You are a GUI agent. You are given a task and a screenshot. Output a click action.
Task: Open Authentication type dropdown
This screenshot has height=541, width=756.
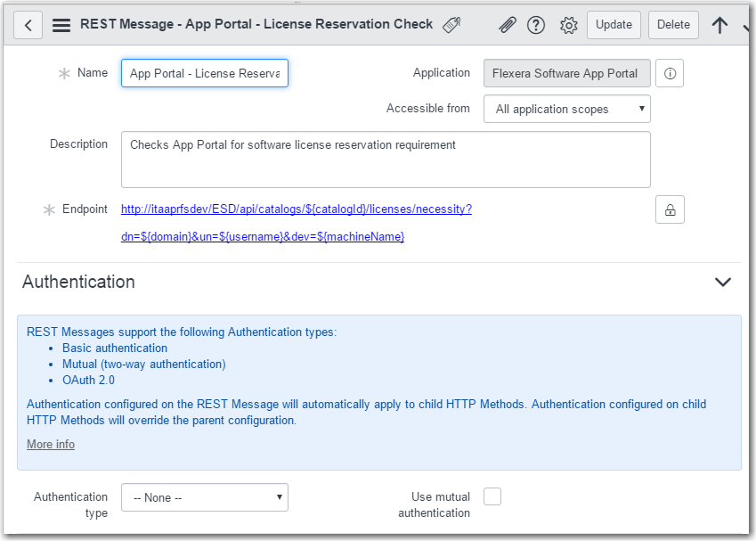[205, 497]
